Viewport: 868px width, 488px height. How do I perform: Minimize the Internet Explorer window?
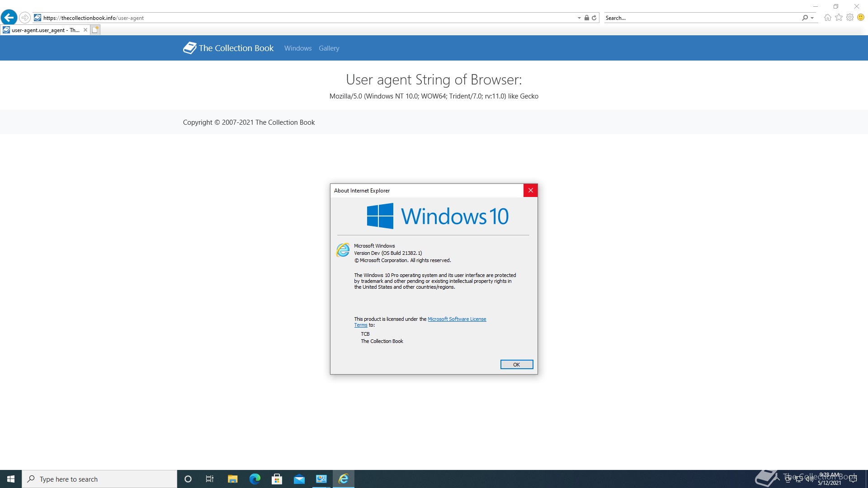[816, 6]
